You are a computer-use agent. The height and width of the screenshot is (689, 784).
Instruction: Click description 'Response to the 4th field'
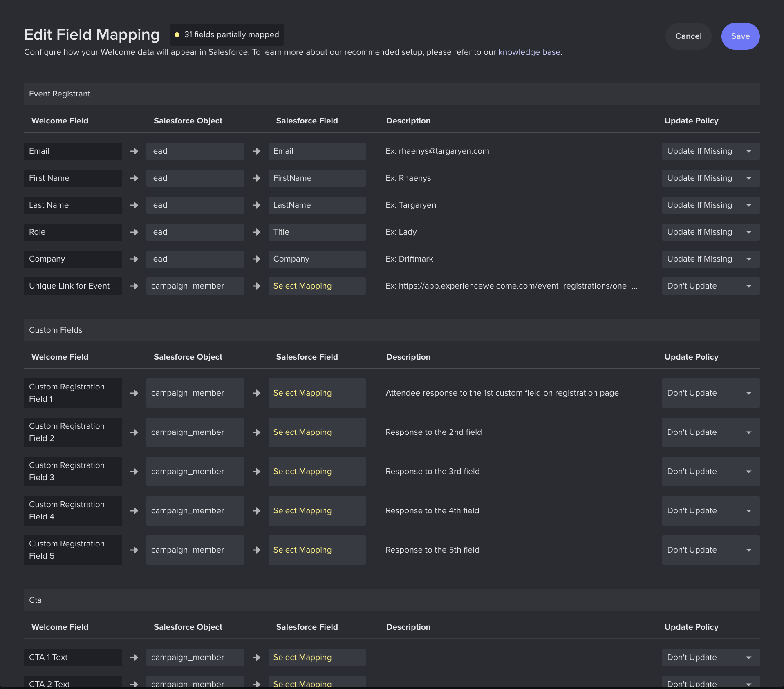click(x=432, y=511)
